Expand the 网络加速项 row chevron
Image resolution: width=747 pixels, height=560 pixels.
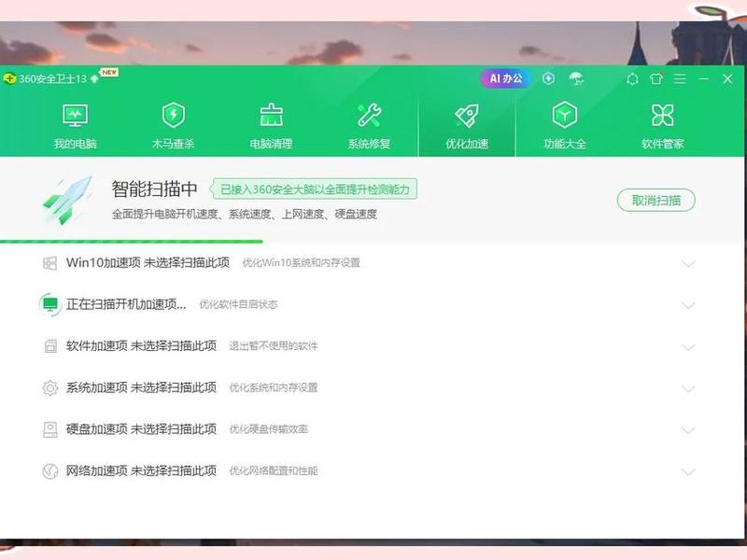click(x=688, y=472)
